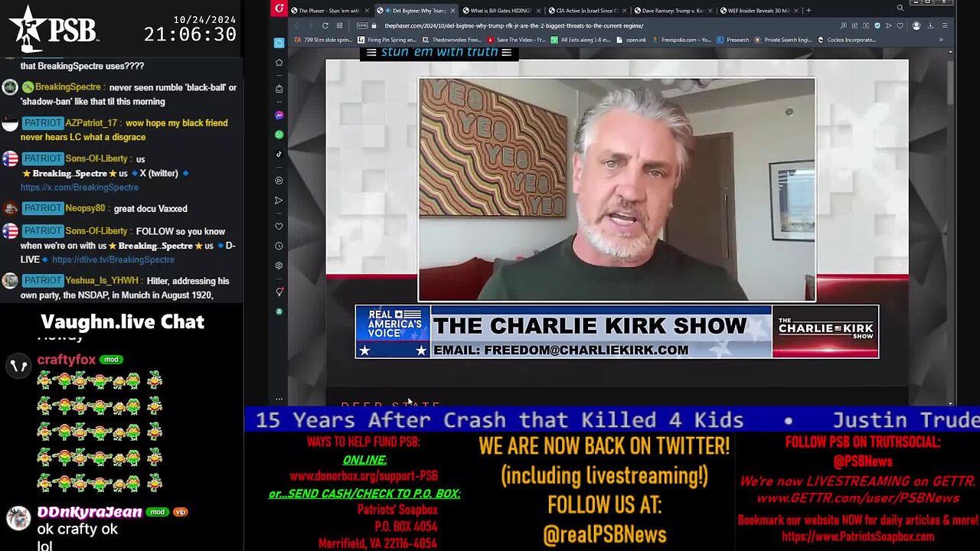This screenshot has width=980, height=551.
Task: Open the Opera main menu logo
Action: coord(279,9)
